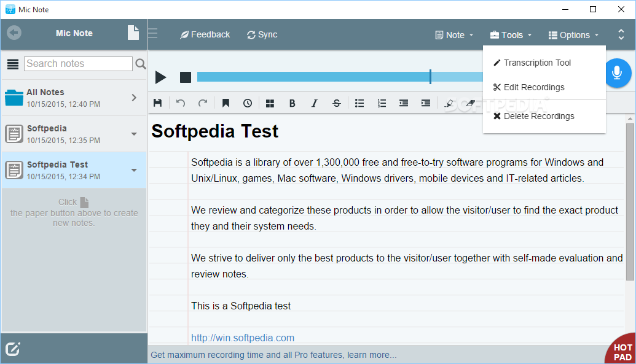
Task: Click the Softpedia Test note title heading
Action: 215,131
